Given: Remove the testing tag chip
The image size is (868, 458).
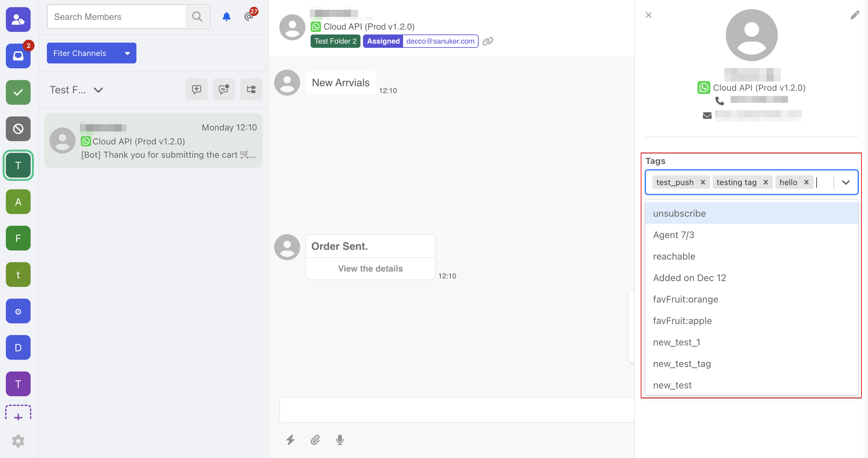Looking at the screenshot, I should tap(765, 182).
